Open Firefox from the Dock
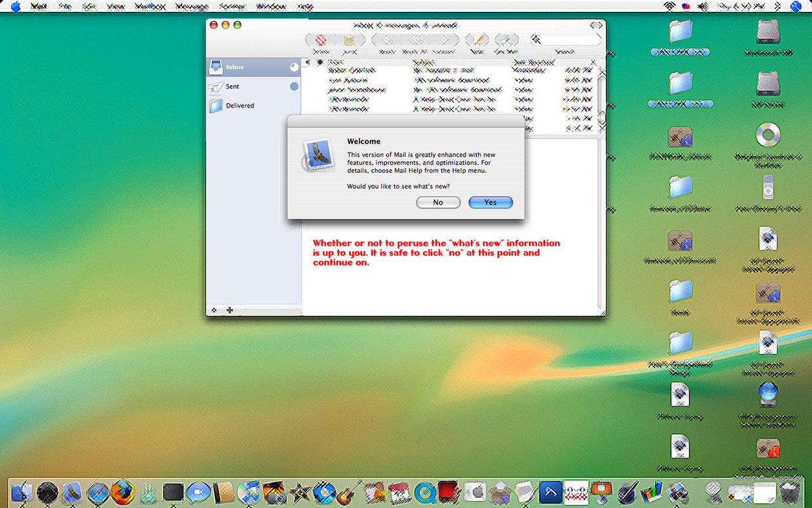The height and width of the screenshot is (508, 812). coord(122,492)
